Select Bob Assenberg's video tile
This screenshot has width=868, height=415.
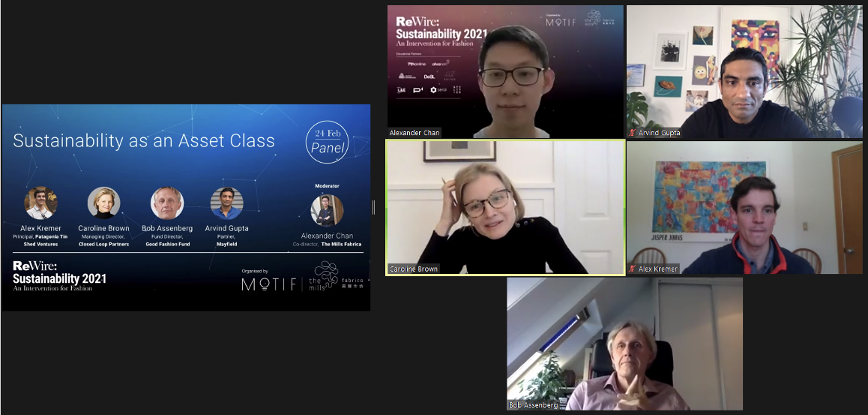625,344
